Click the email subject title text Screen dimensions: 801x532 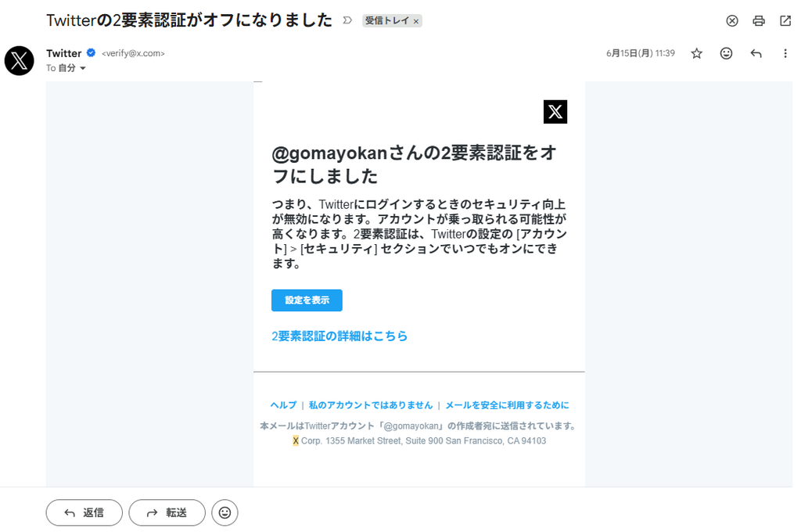point(189,20)
